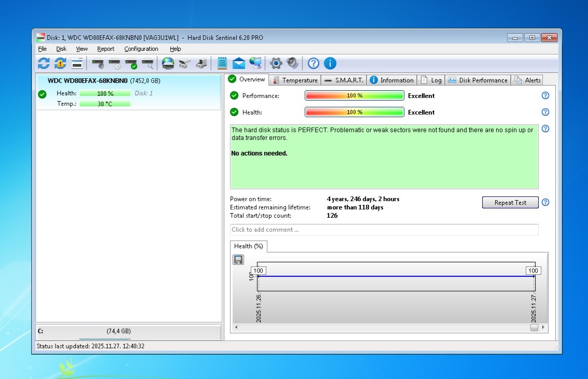The width and height of the screenshot is (588, 379).
Task: Click the globe over disk toolbar icon
Action: coord(168,63)
